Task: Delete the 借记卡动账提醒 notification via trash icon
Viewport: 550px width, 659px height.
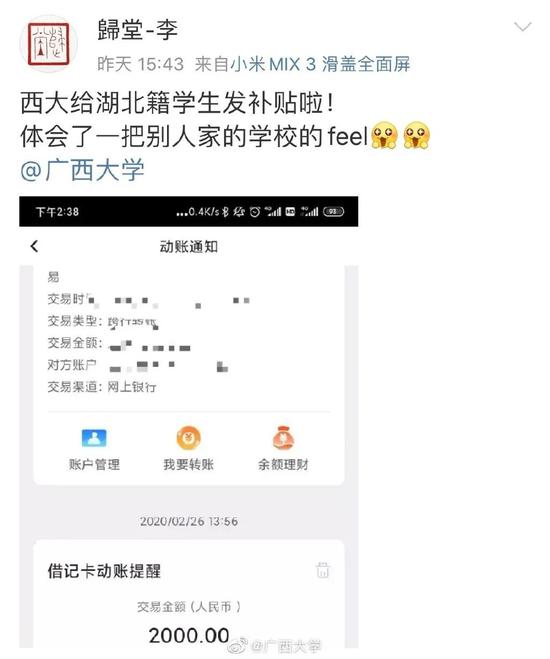Action: tap(323, 570)
